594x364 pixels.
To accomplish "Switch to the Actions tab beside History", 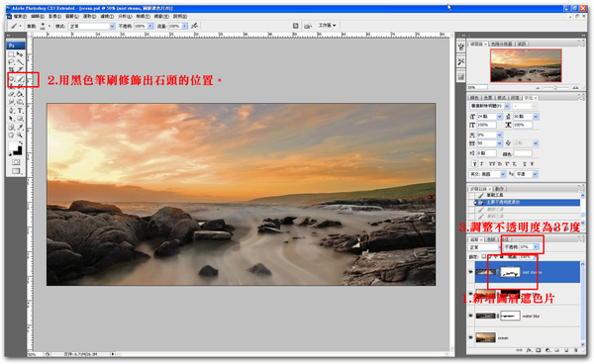I will tap(500, 189).
